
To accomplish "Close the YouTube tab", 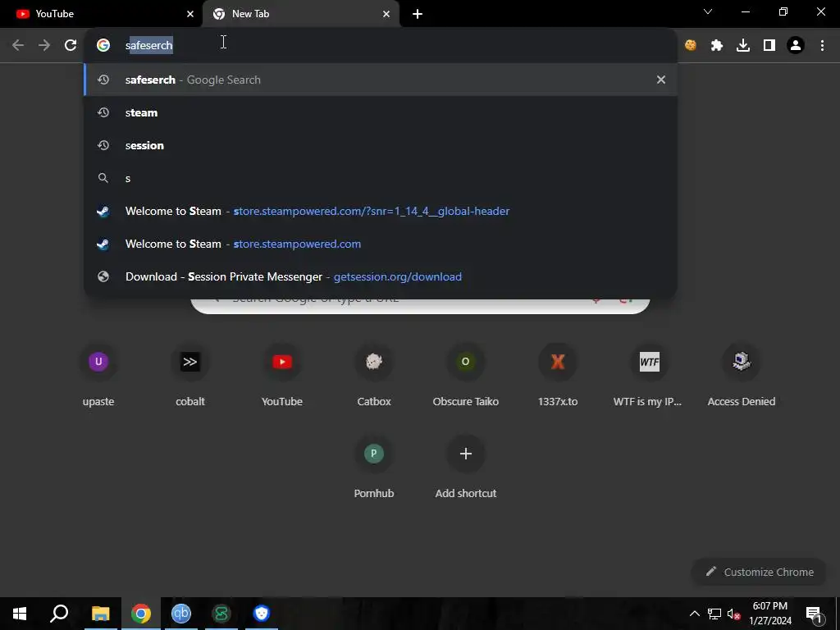I will [x=190, y=14].
